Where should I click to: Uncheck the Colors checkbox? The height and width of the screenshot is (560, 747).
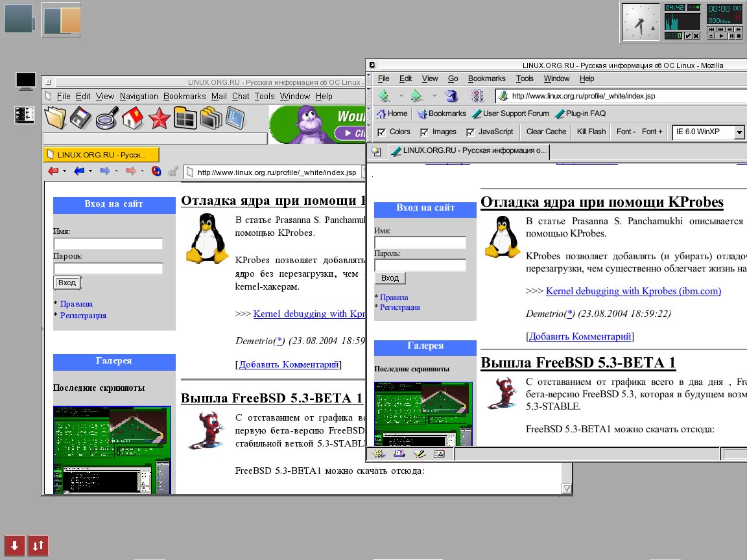pyautogui.click(x=381, y=132)
